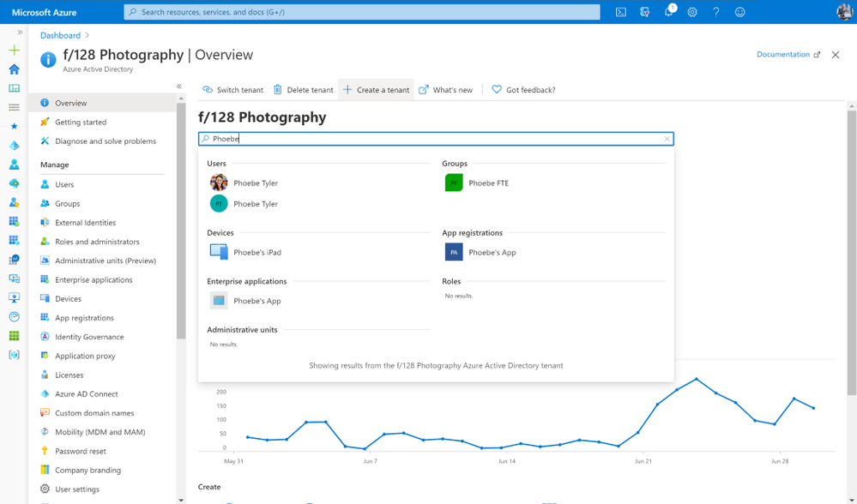
Task: Click the tenant search field containing Phoebe
Action: click(x=436, y=139)
